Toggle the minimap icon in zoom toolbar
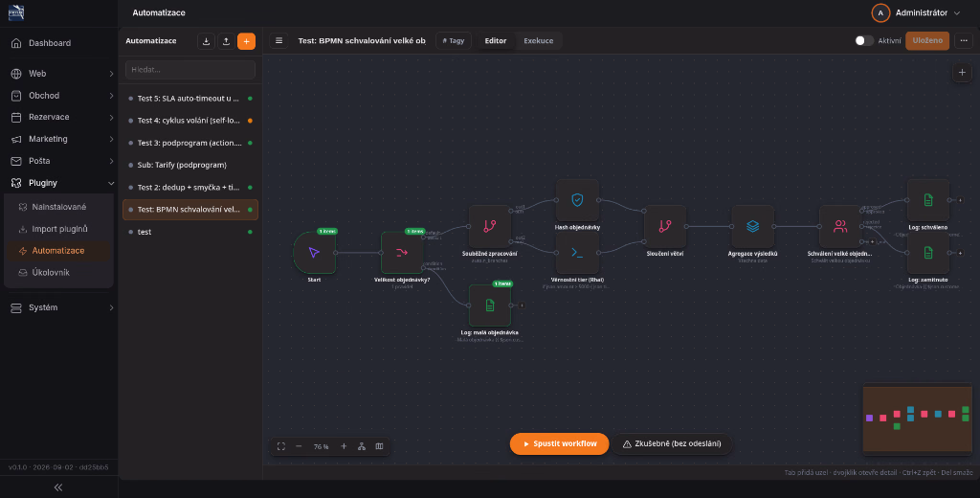Viewport: 980px width, 498px height. (379, 446)
